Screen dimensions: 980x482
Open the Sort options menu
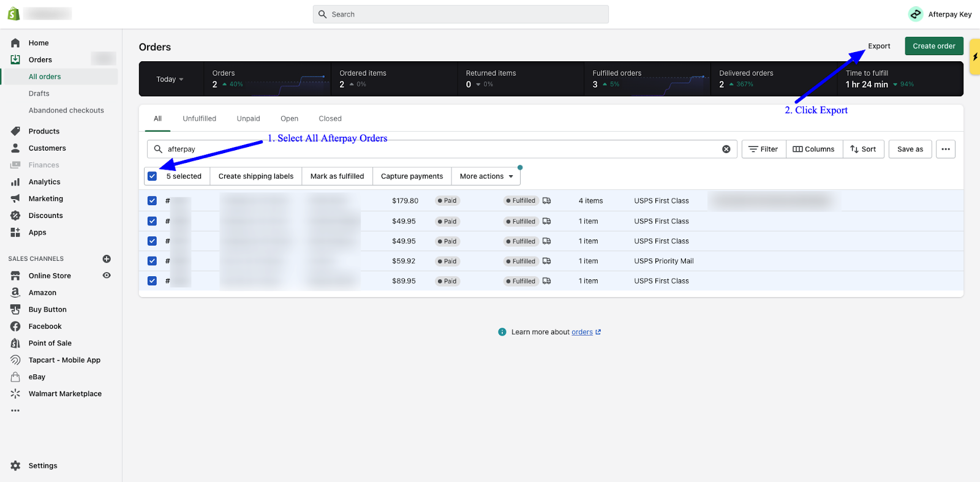point(863,149)
